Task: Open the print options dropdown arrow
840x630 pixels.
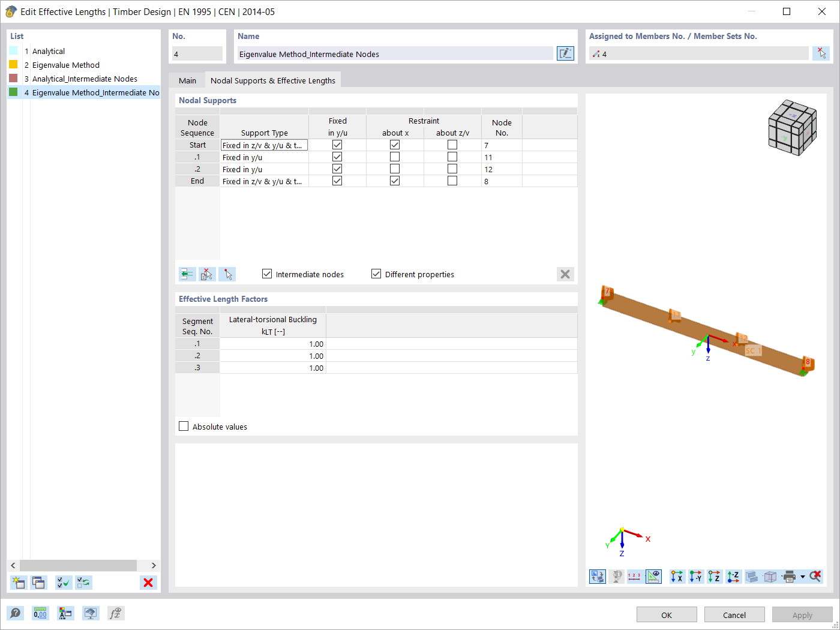Action: [803, 576]
